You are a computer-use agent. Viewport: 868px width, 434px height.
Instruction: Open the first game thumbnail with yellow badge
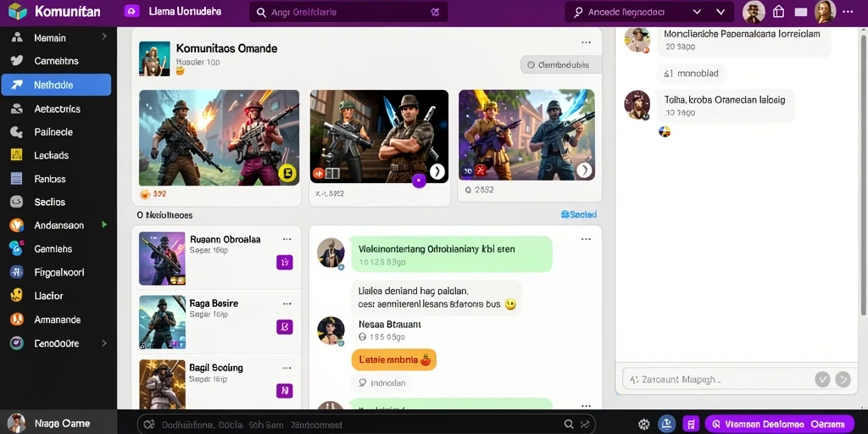click(219, 138)
